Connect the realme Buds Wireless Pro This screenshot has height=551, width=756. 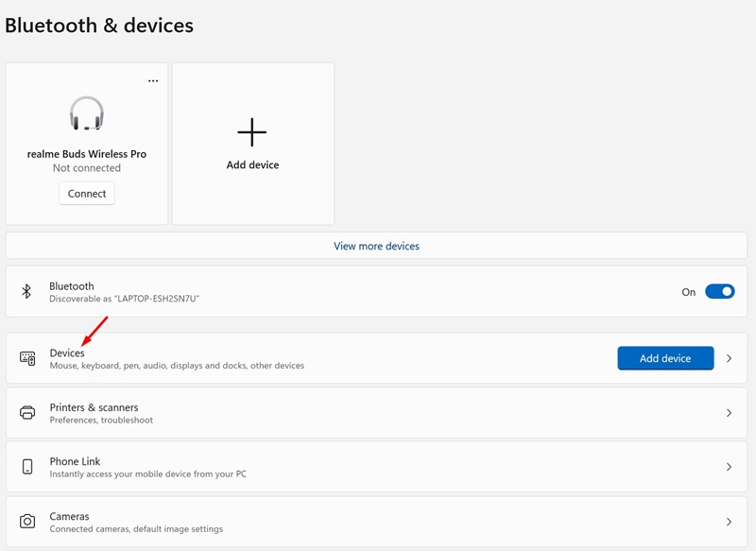click(87, 194)
